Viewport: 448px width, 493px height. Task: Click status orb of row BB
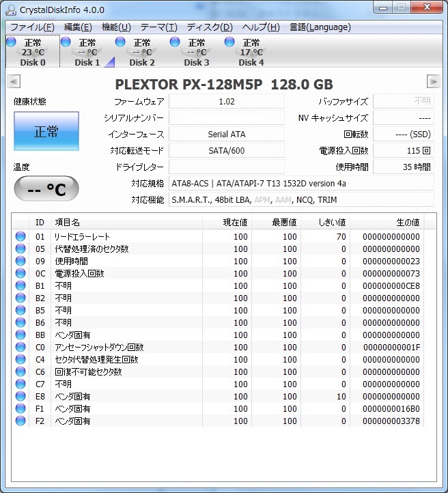tap(20, 335)
